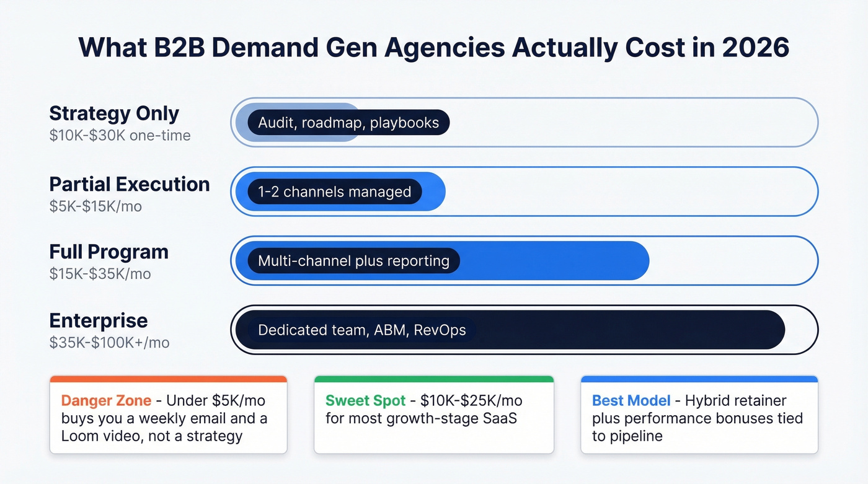Screen dimensions: 868x484
Task: Open the Danger Zone card
Action: click(168, 414)
